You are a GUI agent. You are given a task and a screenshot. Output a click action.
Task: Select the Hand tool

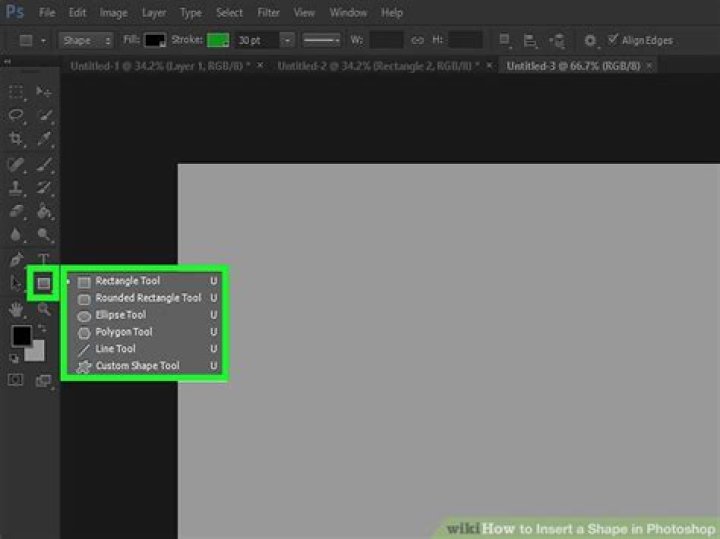point(16,310)
